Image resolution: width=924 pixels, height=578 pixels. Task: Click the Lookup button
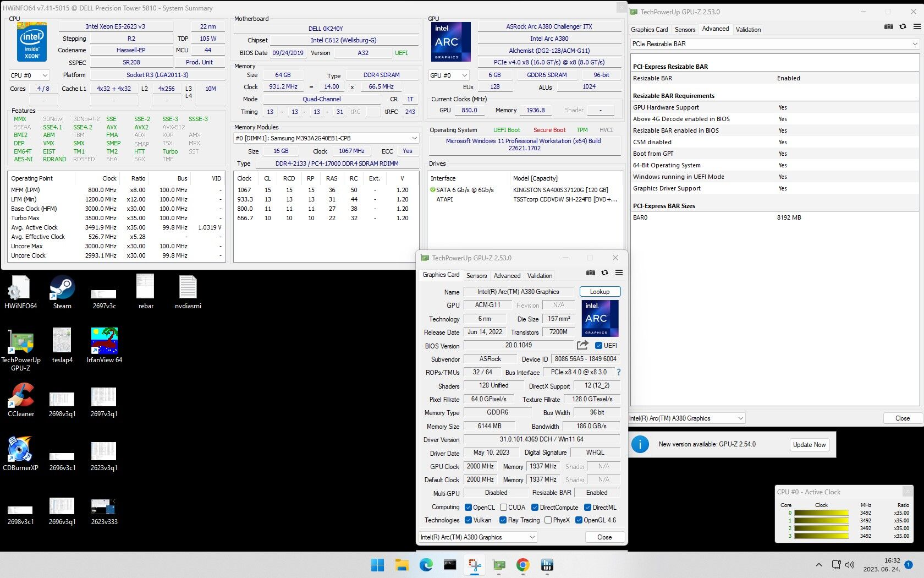(599, 292)
